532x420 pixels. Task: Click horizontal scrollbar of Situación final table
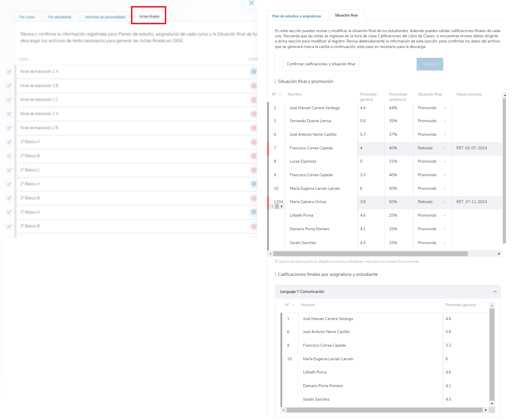tap(370, 254)
